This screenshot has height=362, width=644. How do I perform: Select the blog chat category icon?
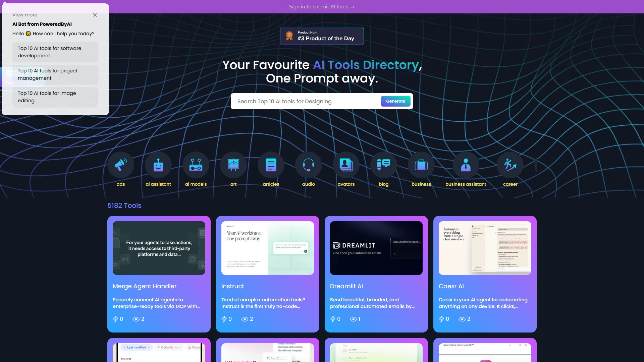(384, 165)
